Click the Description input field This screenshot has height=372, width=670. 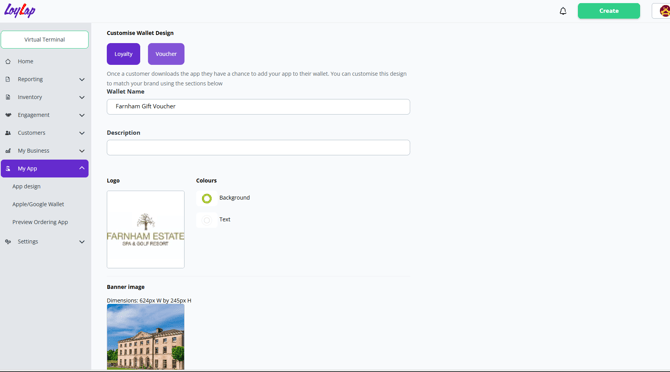[258, 148]
